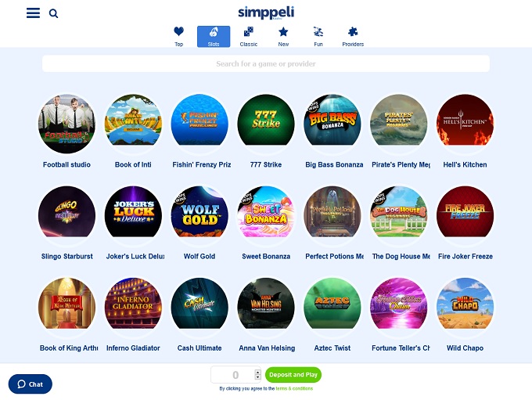The height and width of the screenshot is (400, 532).
Task: Click the Search for a game field
Action: click(266, 63)
